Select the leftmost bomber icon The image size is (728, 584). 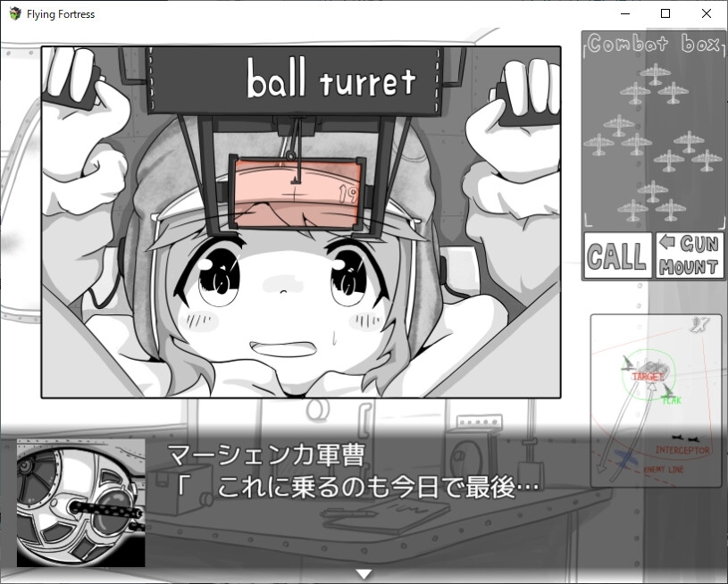tap(600, 144)
